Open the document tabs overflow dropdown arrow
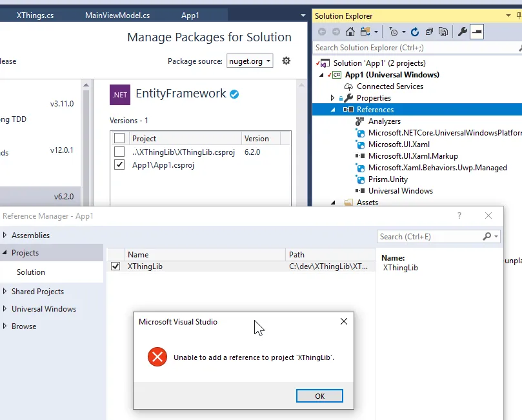This screenshot has width=522, height=420. (303, 15)
